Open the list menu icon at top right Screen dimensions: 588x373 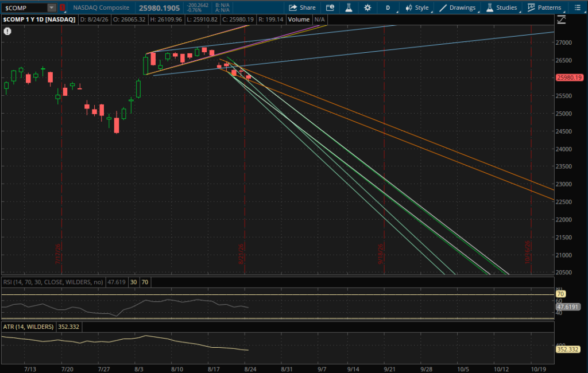point(578,7)
